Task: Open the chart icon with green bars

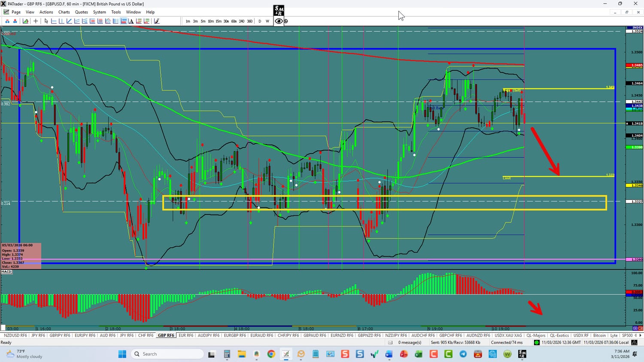Action: coord(25,21)
